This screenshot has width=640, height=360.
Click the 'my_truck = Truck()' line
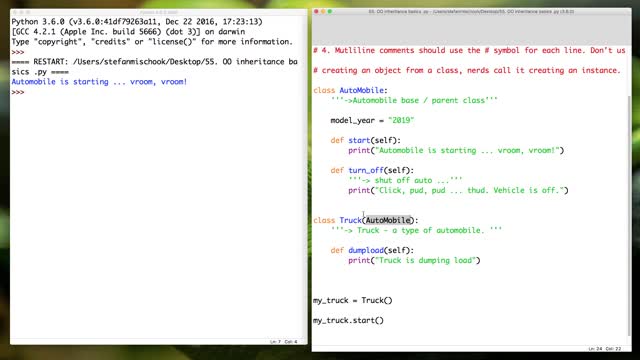click(x=353, y=300)
